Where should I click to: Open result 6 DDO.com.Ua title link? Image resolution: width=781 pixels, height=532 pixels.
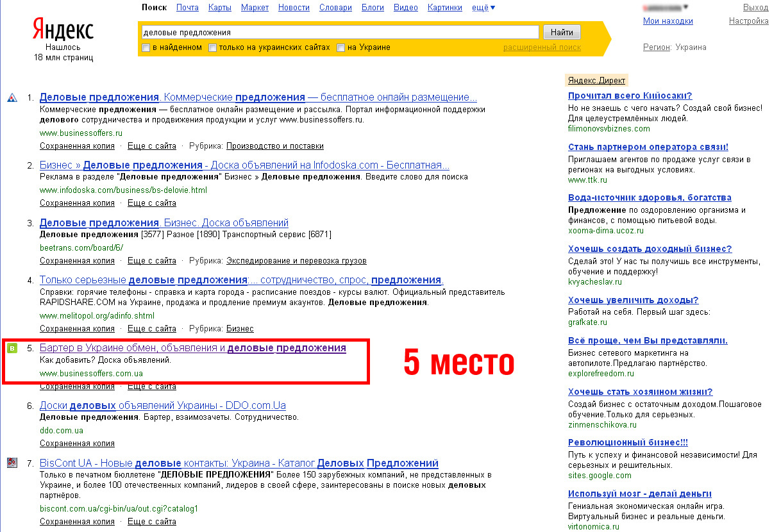[163, 405]
